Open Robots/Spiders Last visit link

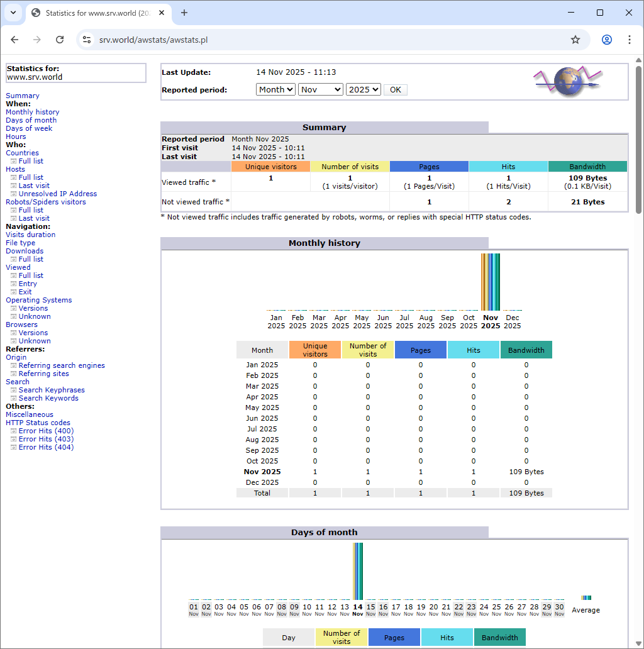tap(34, 219)
